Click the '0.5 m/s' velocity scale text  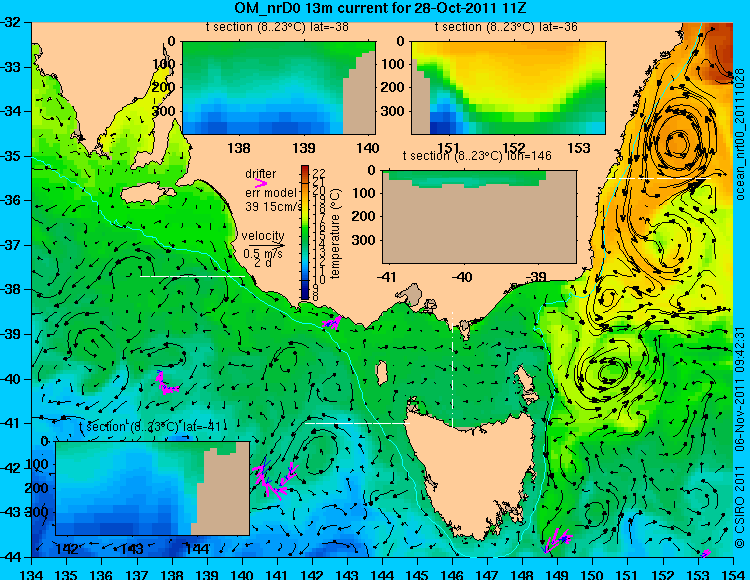[263, 254]
